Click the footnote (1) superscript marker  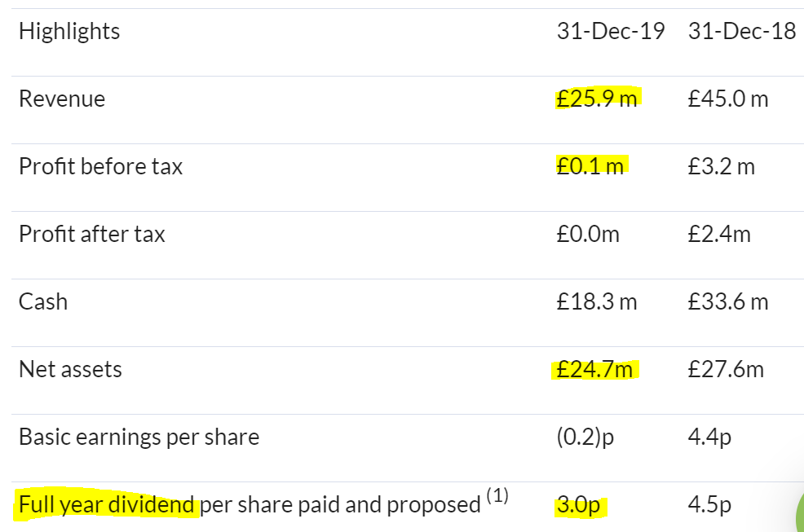tap(497, 495)
